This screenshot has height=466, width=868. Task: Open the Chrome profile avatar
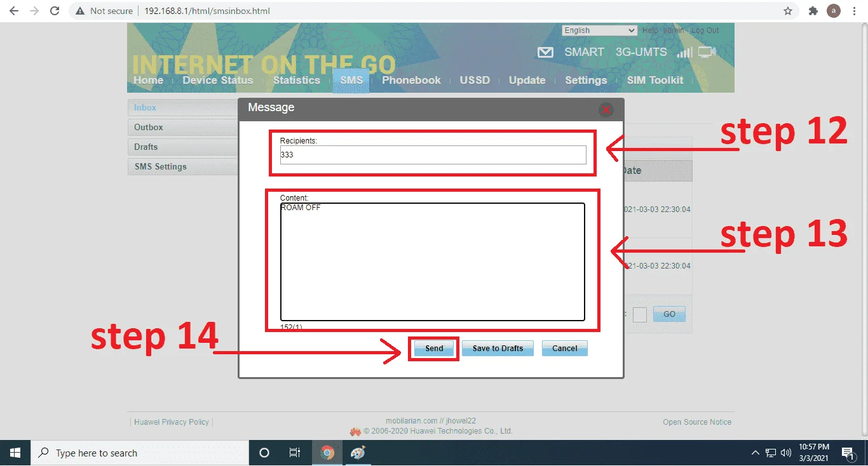(x=834, y=11)
